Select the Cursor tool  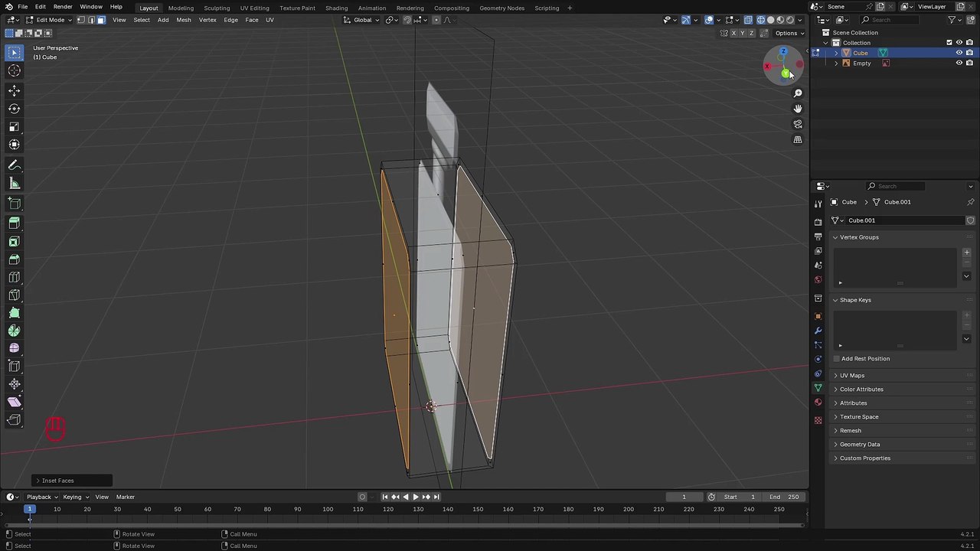point(14,70)
